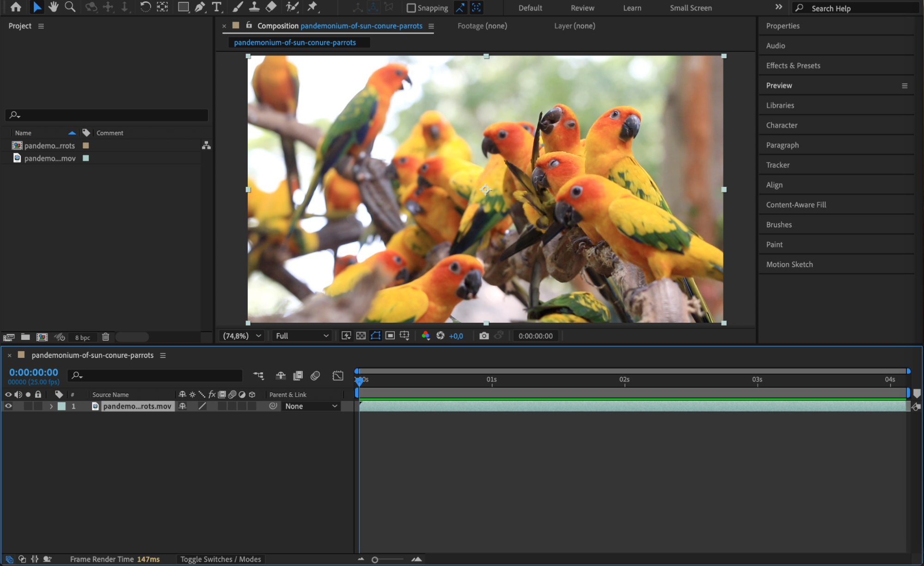Select the Puppet Pin tool
Viewport: 924px width, 566px height.
tap(312, 7)
